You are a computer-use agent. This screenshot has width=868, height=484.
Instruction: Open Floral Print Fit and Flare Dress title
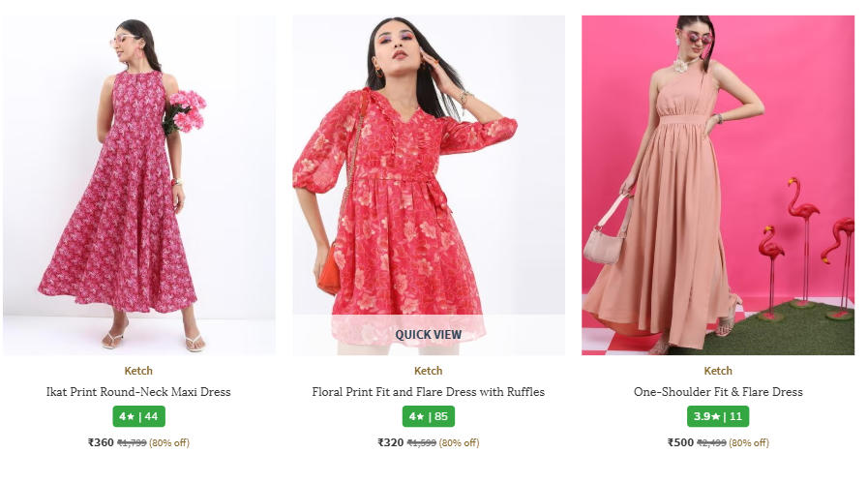coord(428,392)
